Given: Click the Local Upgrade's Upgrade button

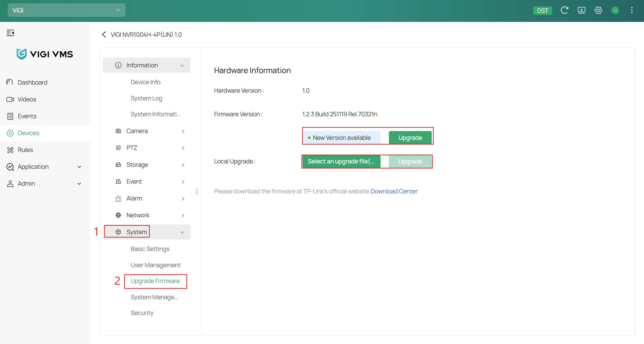Looking at the screenshot, I should 410,162.
